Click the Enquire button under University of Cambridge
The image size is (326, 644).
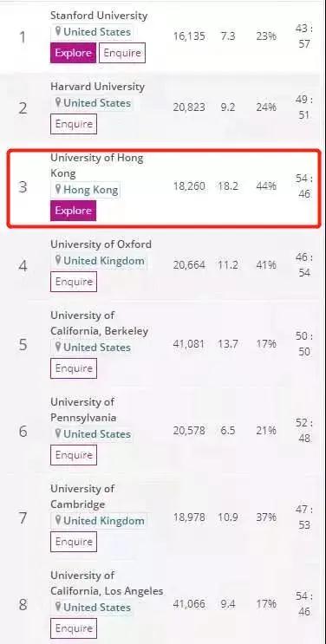(x=74, y=542)
